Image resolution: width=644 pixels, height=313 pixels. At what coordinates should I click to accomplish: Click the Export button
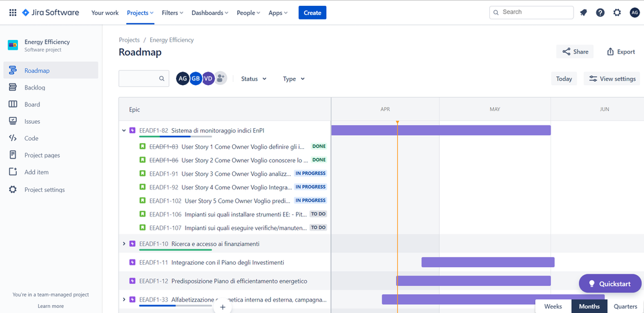tap(621, 52)
